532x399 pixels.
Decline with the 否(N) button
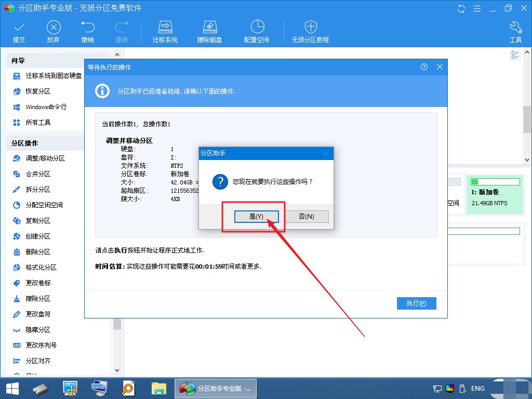click(x=307, y=217)
